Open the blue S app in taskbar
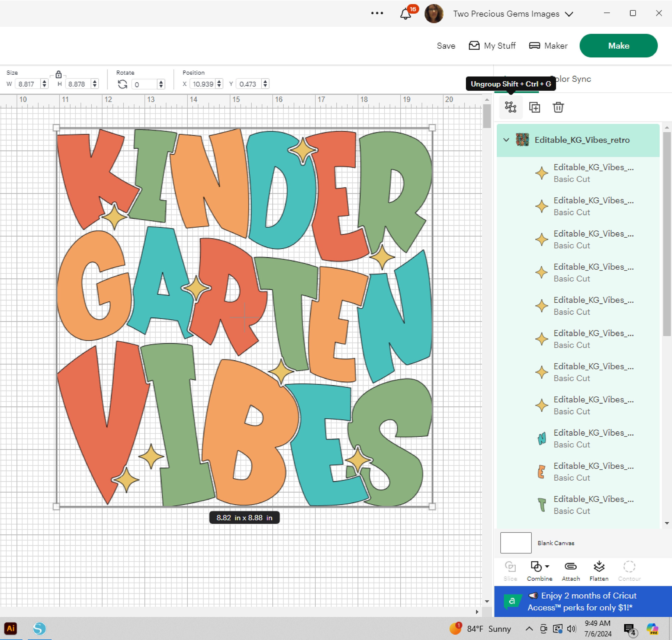This screenshot has height=640, width=672. [39, 628]
